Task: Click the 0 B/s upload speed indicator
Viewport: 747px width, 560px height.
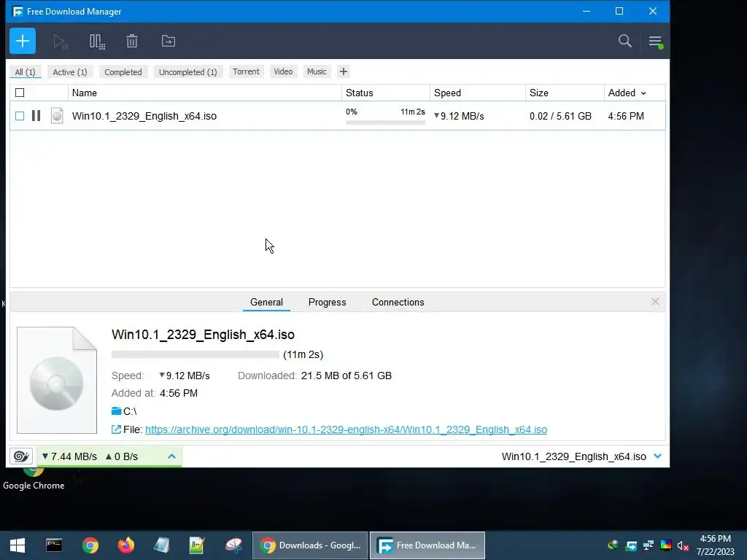Action: tap(122, 456)
